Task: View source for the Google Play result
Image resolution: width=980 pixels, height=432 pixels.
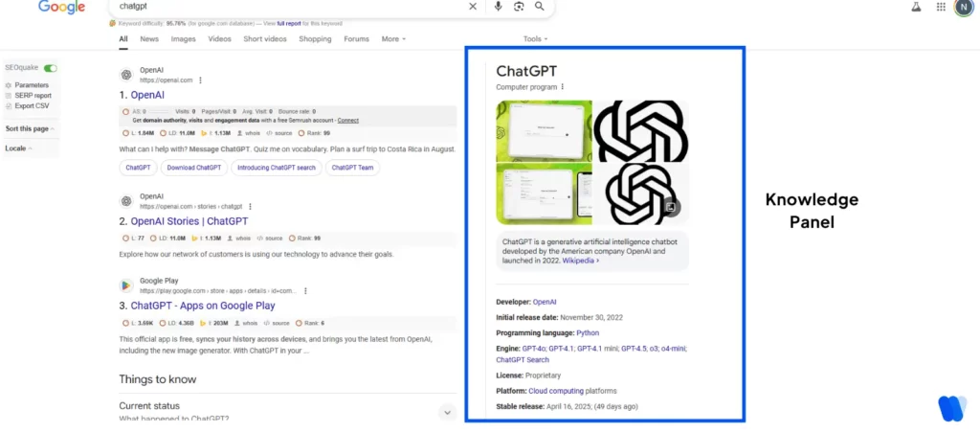Action: click(x=277, y=323)
